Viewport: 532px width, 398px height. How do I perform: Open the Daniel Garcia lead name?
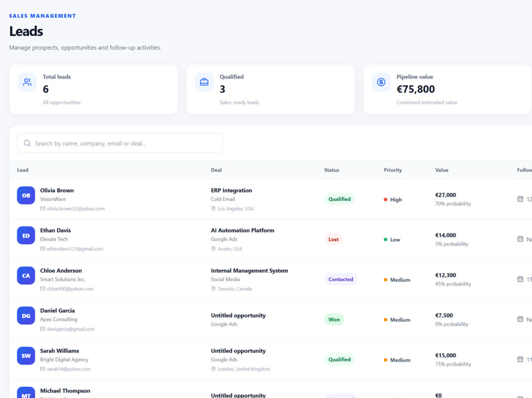[57, 310]
